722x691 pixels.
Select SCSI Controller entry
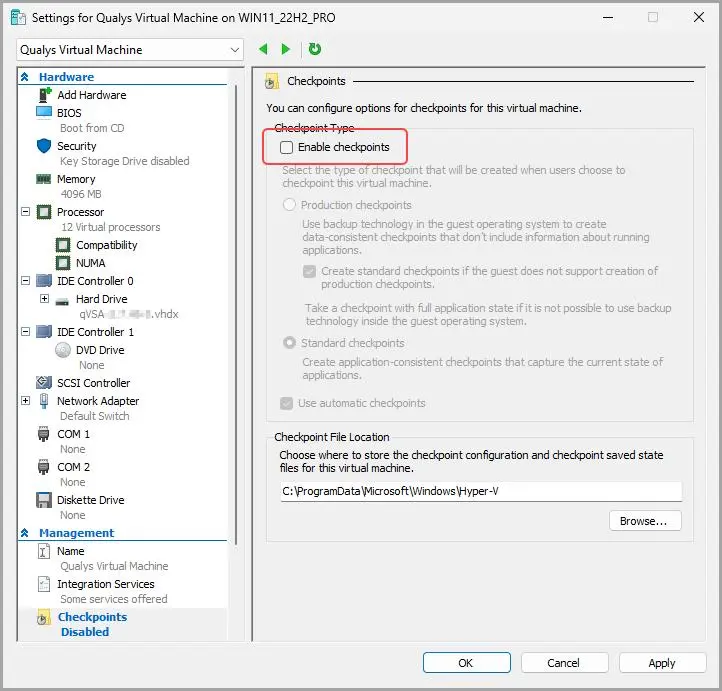tap(93, 383)
